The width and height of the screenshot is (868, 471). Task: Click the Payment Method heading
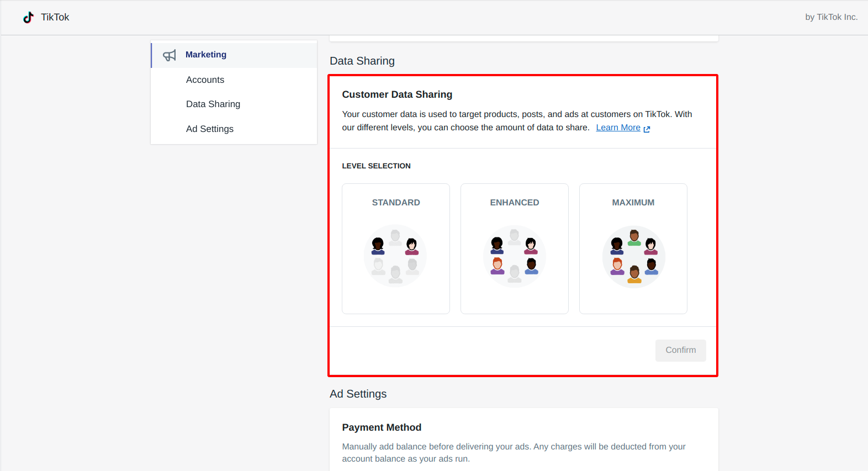click(x=382, y=427)
